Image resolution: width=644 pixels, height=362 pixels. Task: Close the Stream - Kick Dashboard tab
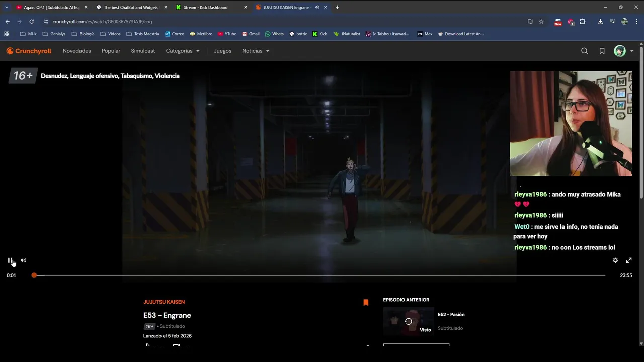click(246, 7)
